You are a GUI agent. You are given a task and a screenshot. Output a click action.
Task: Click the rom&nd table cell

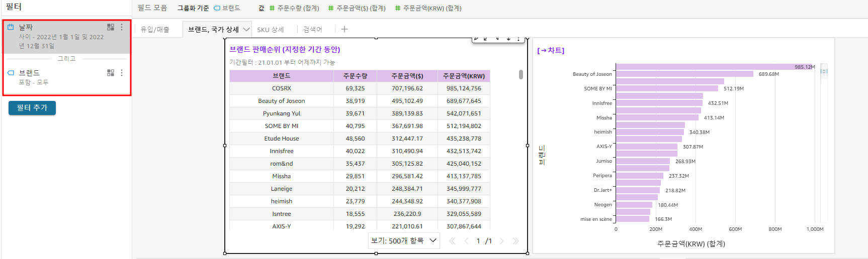click(x=282, y=164)
